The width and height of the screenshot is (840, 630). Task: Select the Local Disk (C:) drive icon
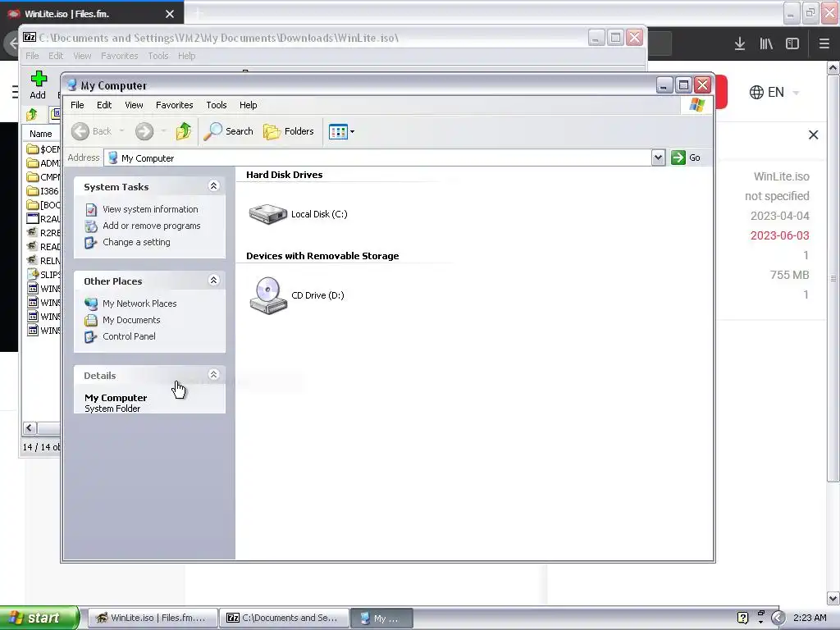pyautogui.click(x=268, y=214)
